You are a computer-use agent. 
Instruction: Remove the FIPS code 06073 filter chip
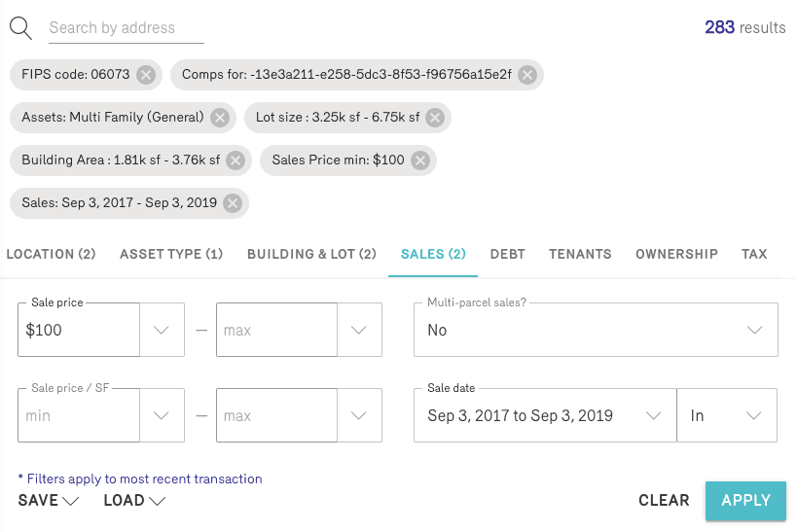click(x=145, y=74)
